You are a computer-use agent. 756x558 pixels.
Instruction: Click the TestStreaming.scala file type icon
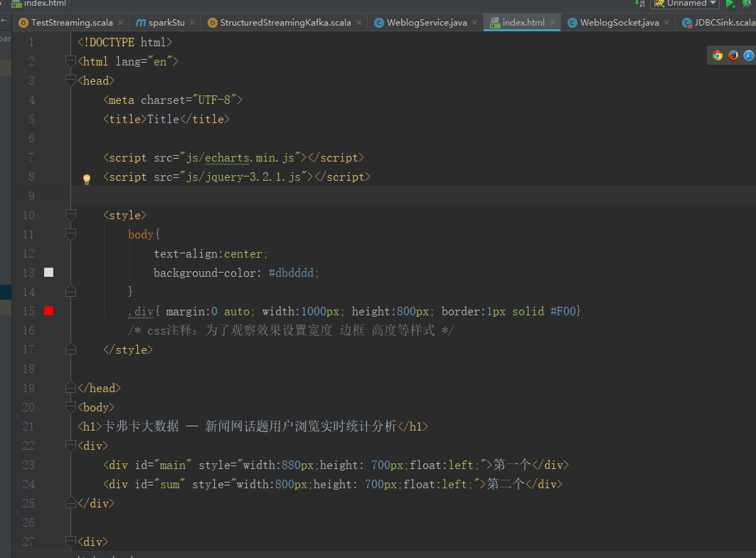pyautogui.click(x=23, y=23)
